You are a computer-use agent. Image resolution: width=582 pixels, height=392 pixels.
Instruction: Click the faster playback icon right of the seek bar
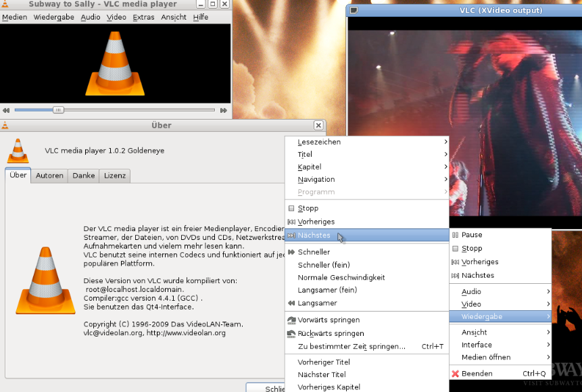(224, 110)
